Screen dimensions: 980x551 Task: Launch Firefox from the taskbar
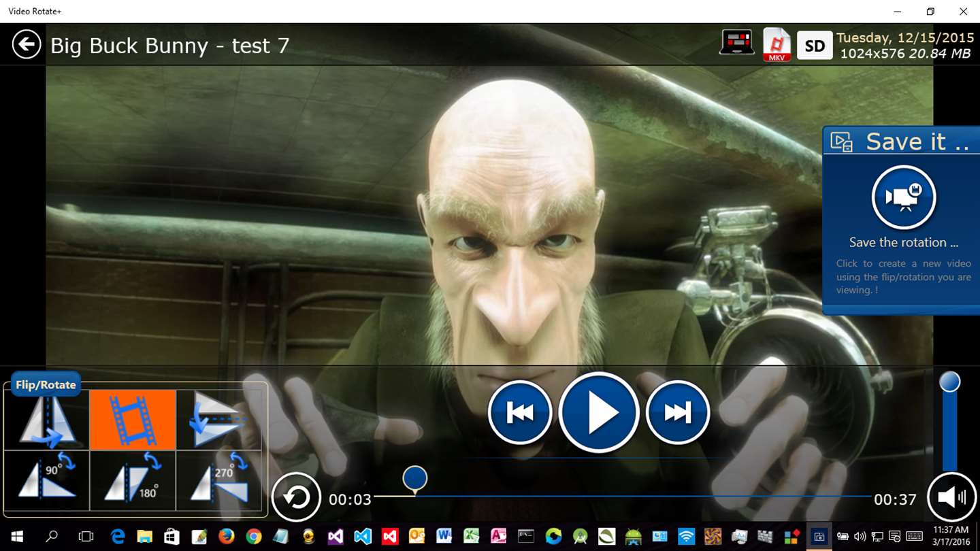(227, 537)
